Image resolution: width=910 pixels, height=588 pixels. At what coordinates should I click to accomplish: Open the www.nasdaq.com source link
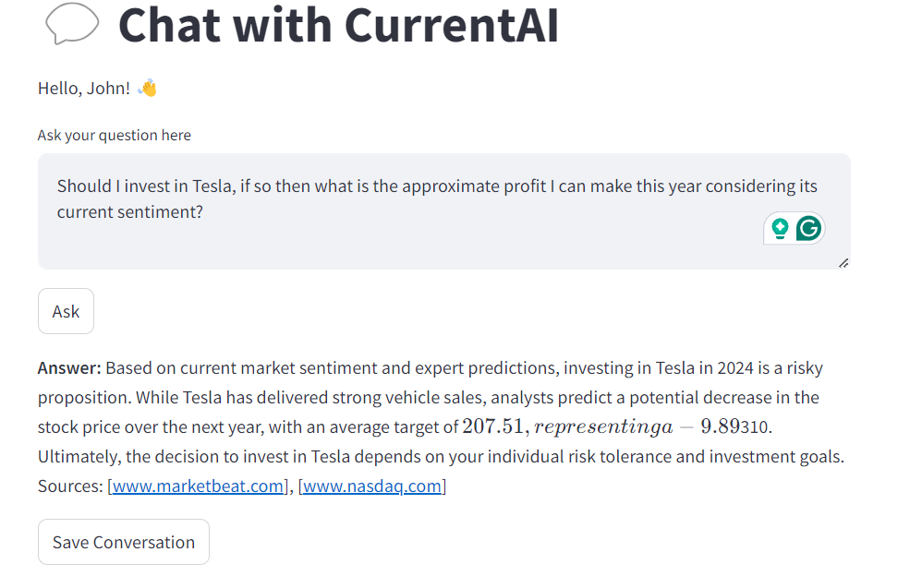372,486
